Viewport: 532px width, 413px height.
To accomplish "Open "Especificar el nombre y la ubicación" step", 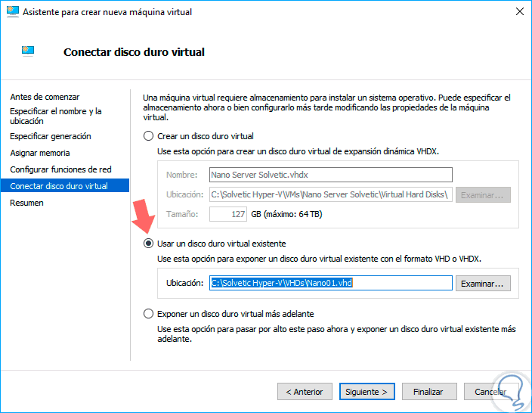I will (56, 116).
